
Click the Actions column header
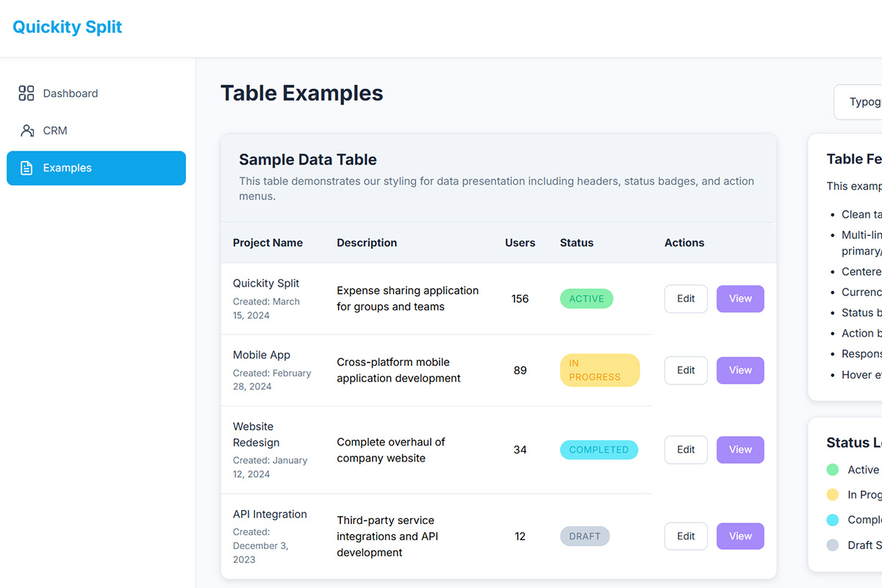click(x=684, y=243)
